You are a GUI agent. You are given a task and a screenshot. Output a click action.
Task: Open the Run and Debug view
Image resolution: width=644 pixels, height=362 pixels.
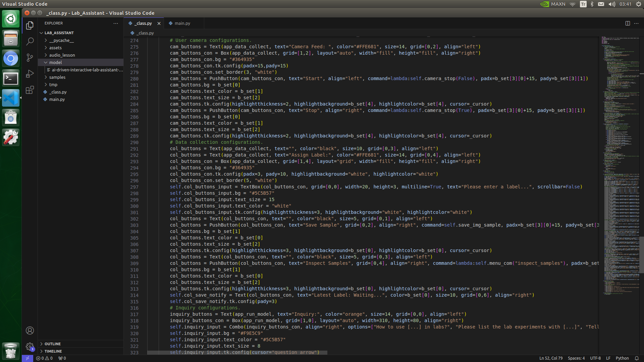(30, 74)
